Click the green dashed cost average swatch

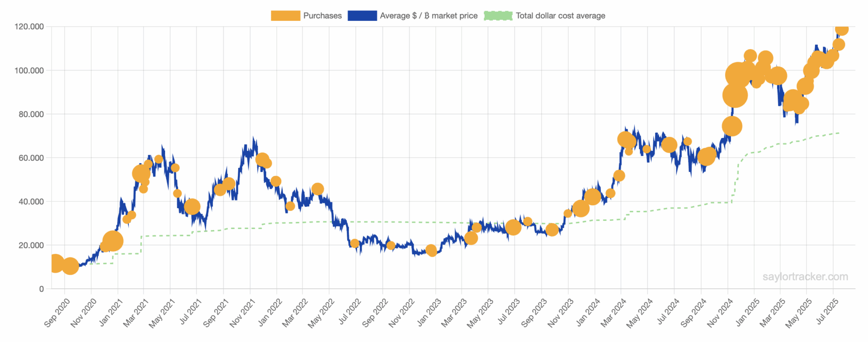pos(498,16)
